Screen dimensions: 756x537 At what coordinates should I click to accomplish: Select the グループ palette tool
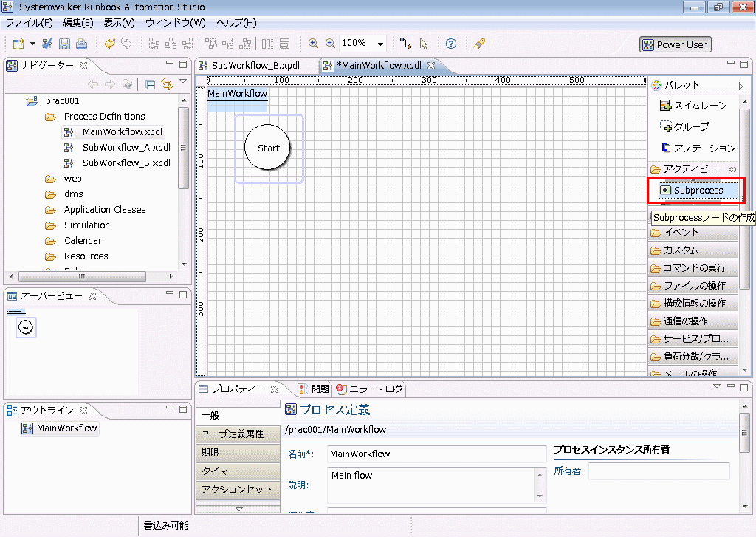tap(684, 126)
